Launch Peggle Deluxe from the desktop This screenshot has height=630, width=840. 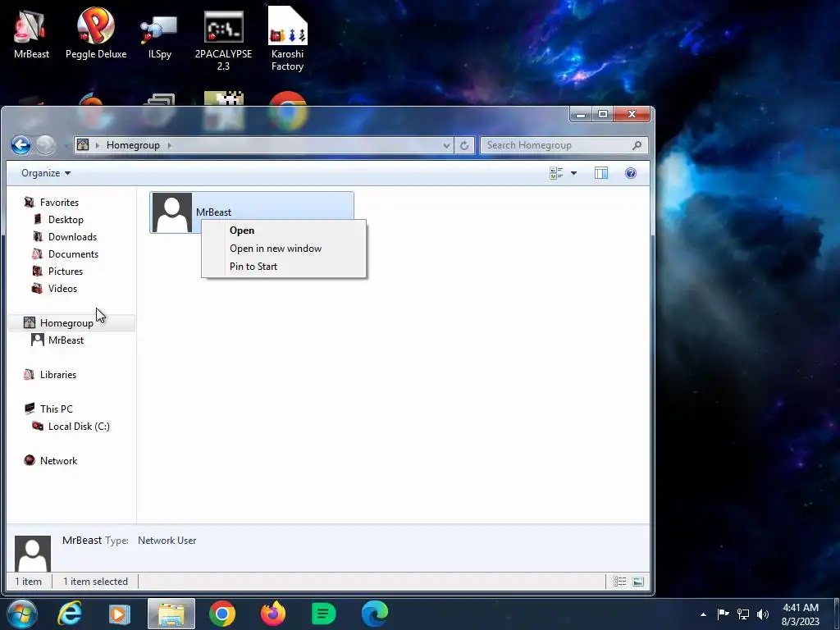point(96,33)
